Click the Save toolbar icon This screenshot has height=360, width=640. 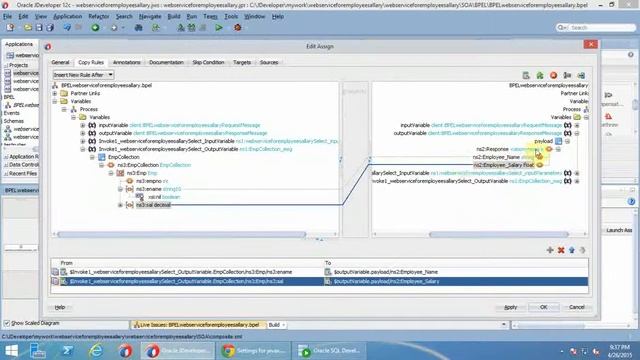coord(39,28)
